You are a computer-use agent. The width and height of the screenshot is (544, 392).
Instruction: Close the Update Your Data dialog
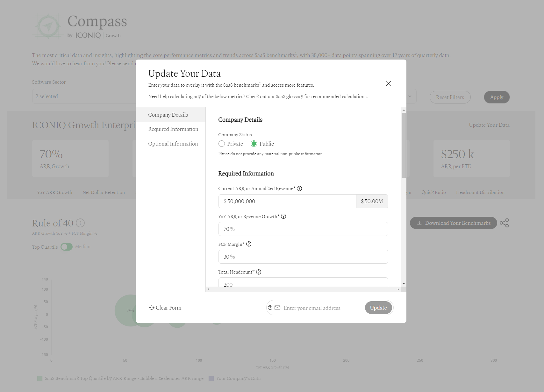[388, 83]
